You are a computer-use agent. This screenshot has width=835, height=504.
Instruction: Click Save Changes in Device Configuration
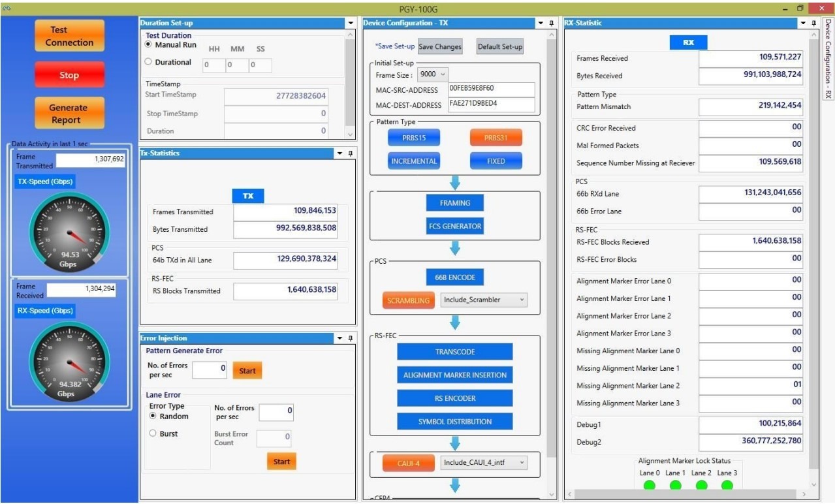tap(439, 46)
